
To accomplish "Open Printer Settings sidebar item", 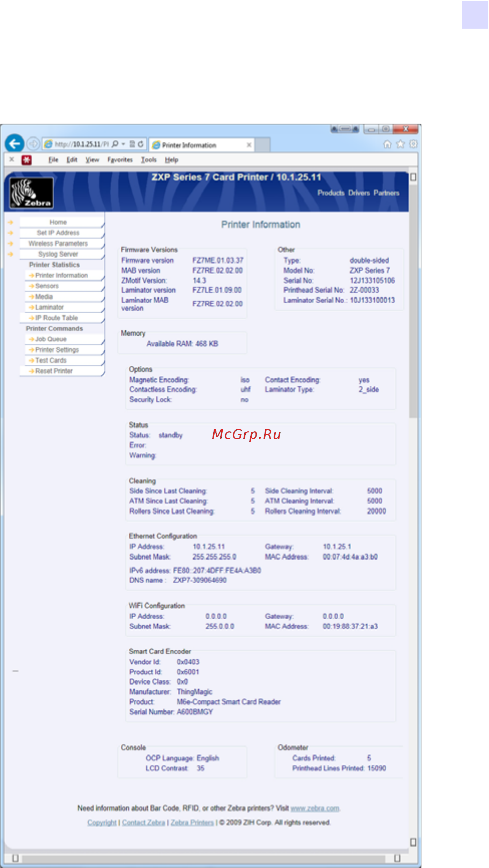I will click(x=65, y=350).
